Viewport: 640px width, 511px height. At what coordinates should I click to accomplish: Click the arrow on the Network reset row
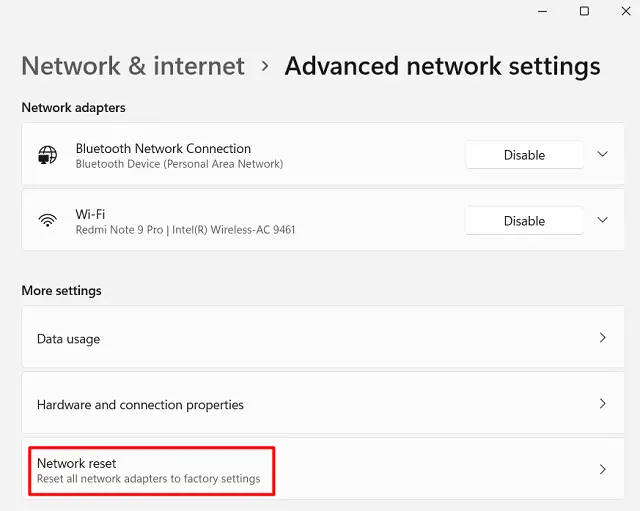tap(602, 469)
